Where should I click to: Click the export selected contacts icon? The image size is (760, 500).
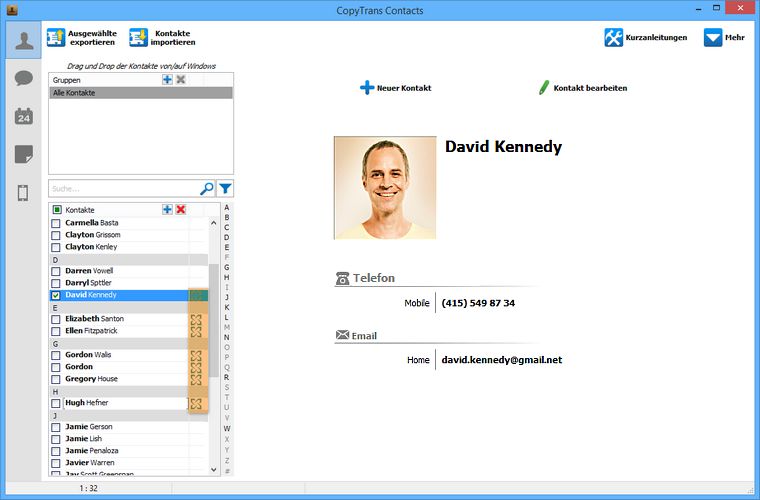point(56,38)
